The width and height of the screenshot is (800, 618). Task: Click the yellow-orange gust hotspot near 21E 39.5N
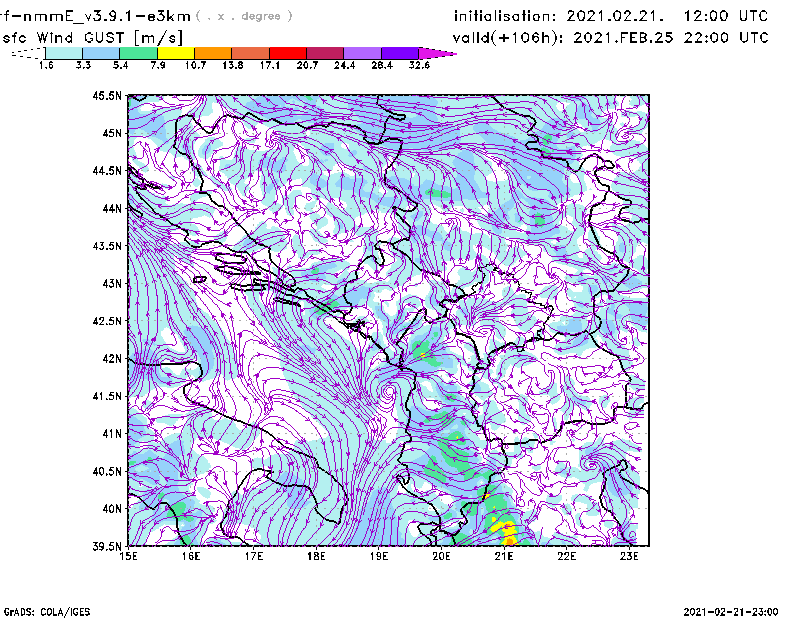(507, 532)
